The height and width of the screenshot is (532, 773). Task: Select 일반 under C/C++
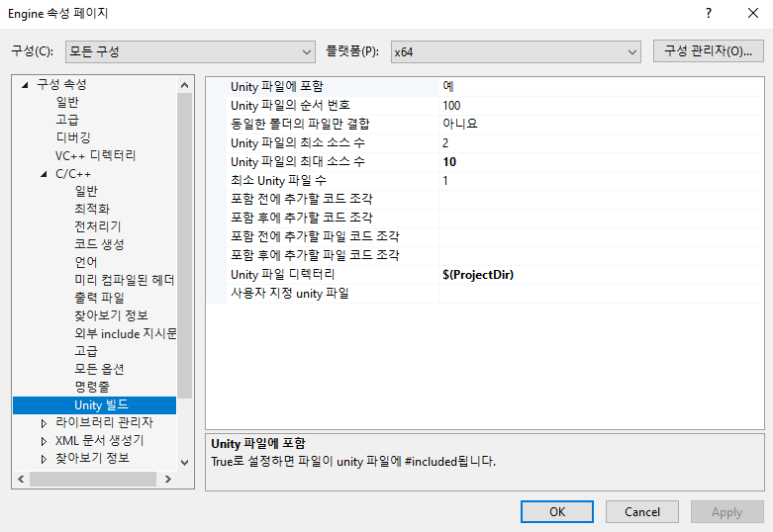tap(86, 191)
